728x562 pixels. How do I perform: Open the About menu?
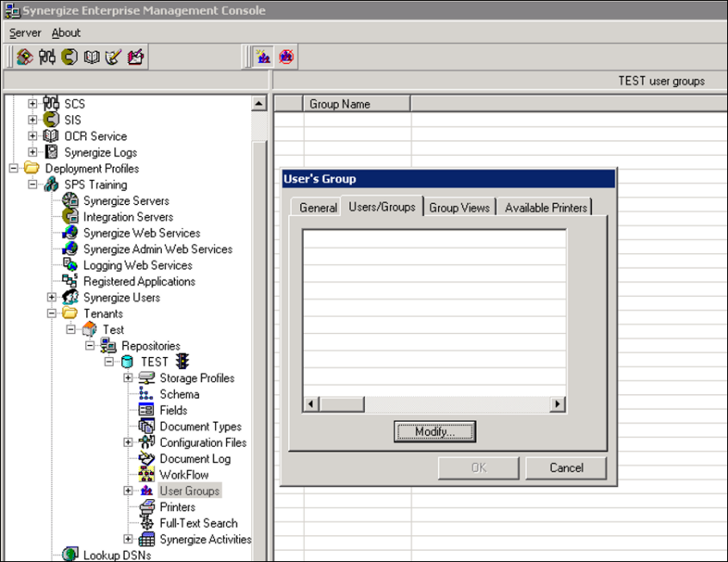(x=66, y=33)
